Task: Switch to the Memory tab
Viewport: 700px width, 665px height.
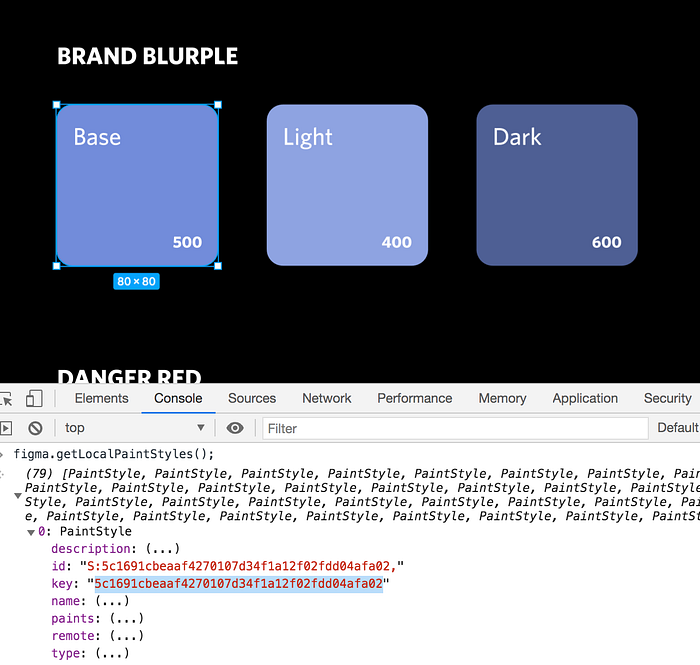Action: point(502,398)
